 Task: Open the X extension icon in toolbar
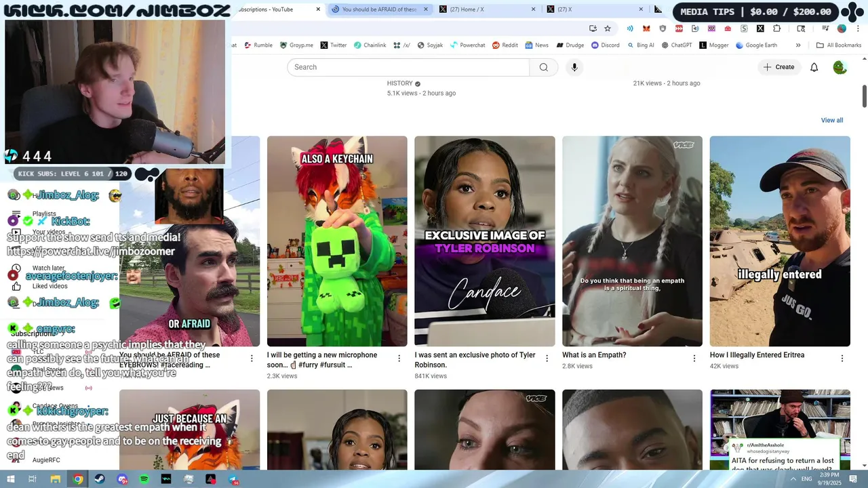(760, 28)
